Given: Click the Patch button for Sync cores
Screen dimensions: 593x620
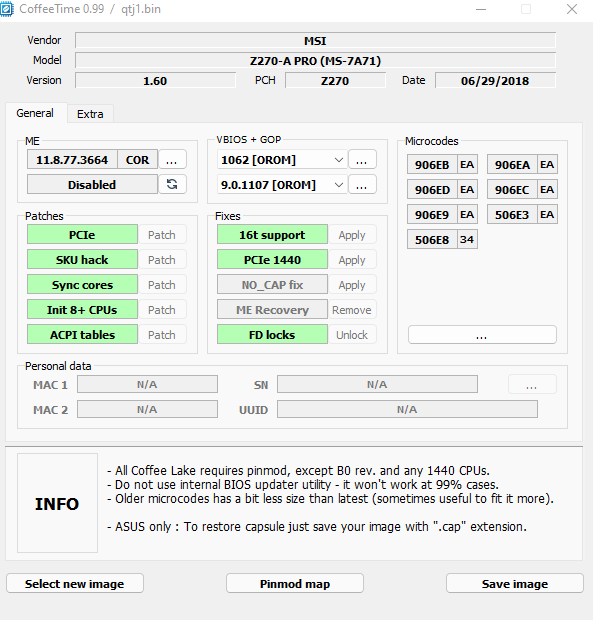Looking at the screenshot, I should tap(162, 284).
